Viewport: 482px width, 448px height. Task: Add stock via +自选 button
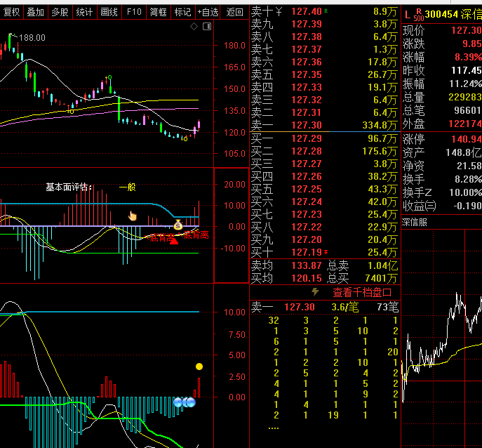pyautogui.click(x=208, y=12)
